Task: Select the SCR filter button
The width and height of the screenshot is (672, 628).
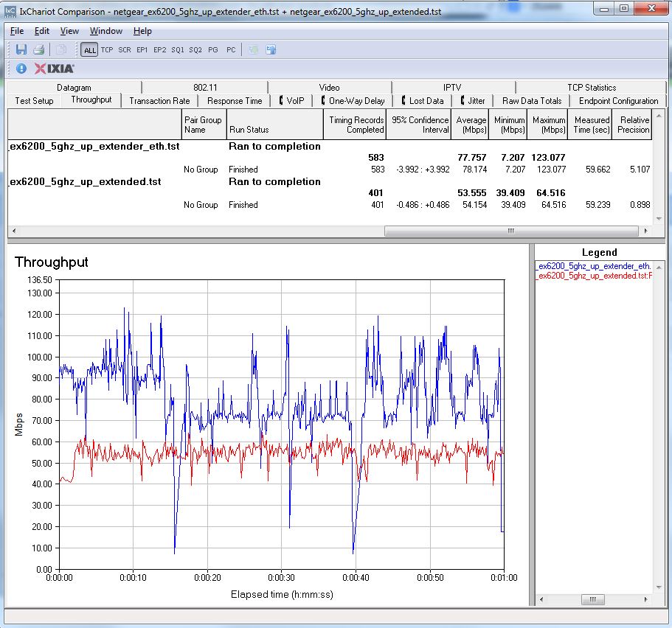Action: [124, 50]
